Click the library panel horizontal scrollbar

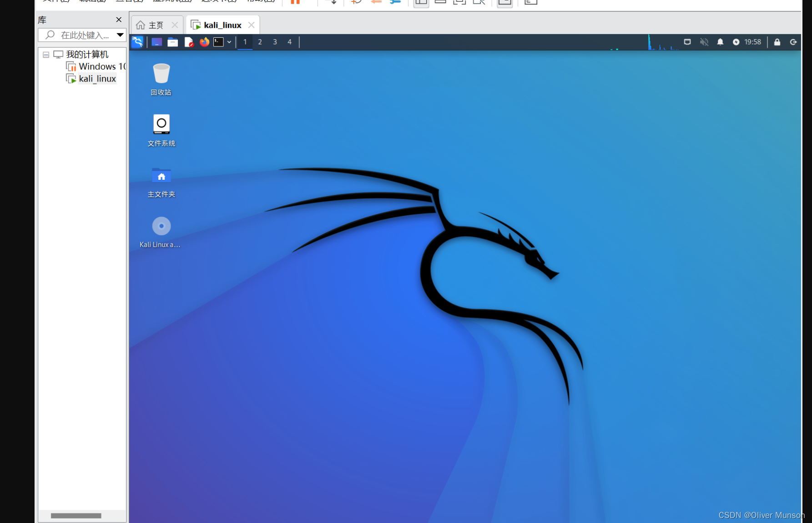click(76, 516)
